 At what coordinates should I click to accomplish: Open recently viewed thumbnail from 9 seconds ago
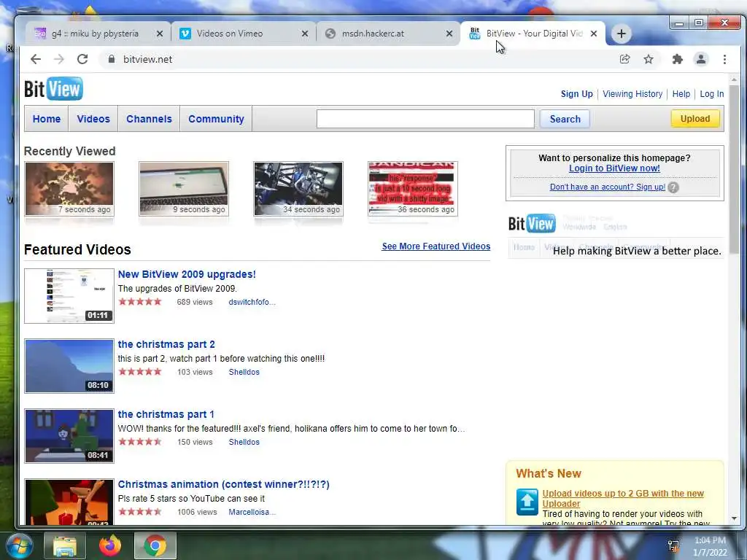184,189
